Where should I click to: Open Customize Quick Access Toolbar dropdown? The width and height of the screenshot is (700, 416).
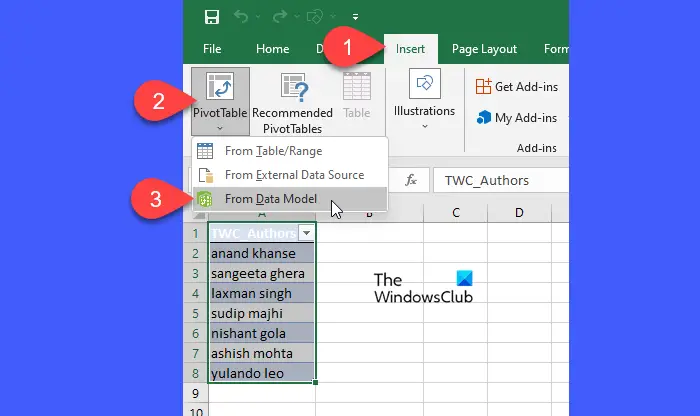coord(355,17)
